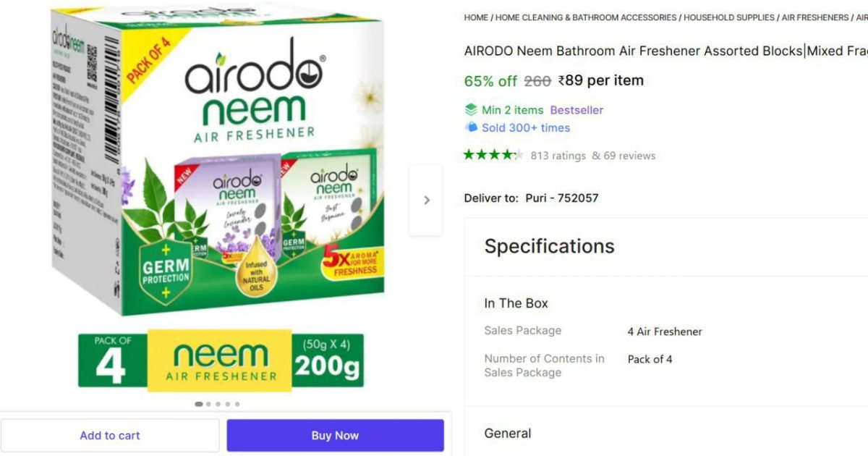Click the right chevron to view next product image
Viewport: 868px width, 456px height.
pos(425,200)
